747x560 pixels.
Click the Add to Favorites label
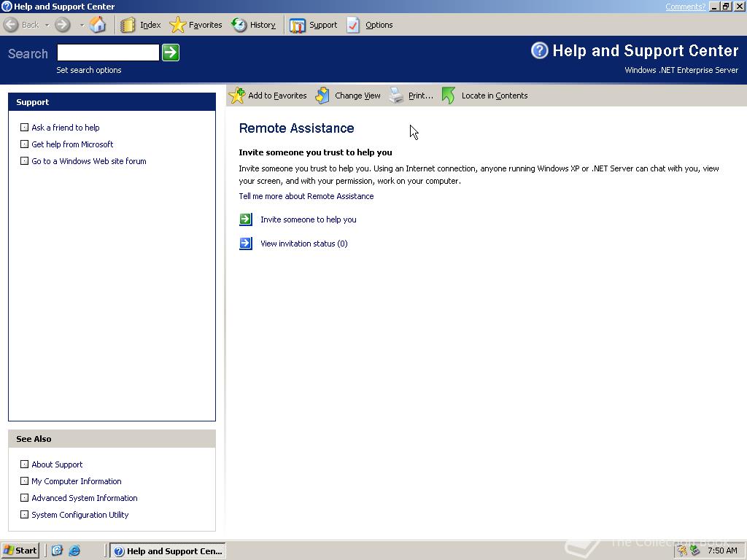277,96
